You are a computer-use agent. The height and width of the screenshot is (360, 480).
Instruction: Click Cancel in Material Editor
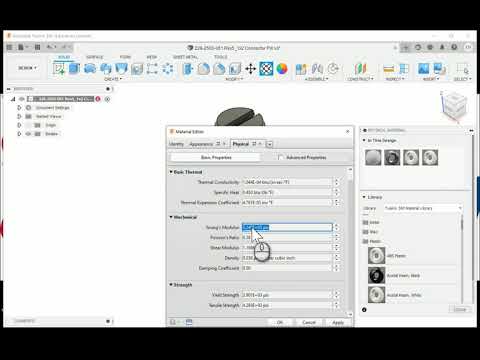[x=309, y=322]
